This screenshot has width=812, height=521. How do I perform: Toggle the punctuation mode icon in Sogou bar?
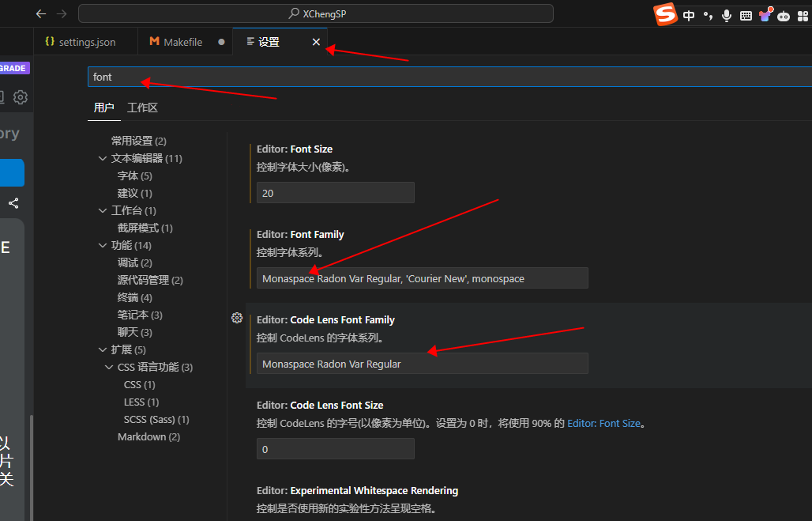(708, 16)
